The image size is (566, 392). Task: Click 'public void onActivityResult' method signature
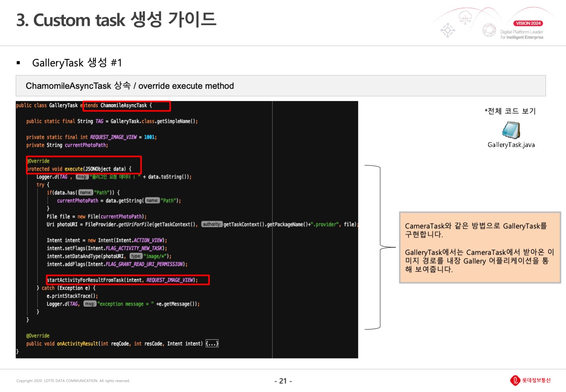click(114, 344)
